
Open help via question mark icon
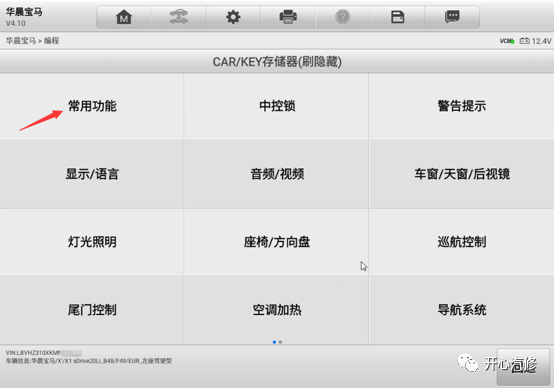343,17
